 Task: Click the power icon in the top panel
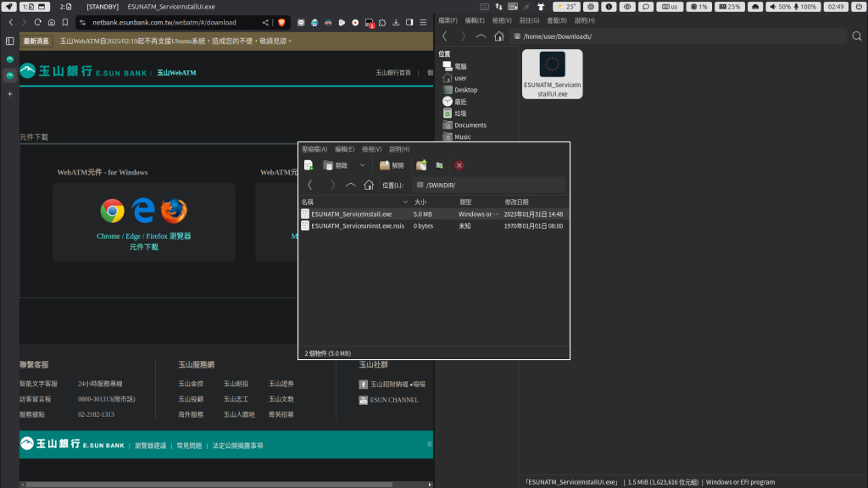click(859, 7)
